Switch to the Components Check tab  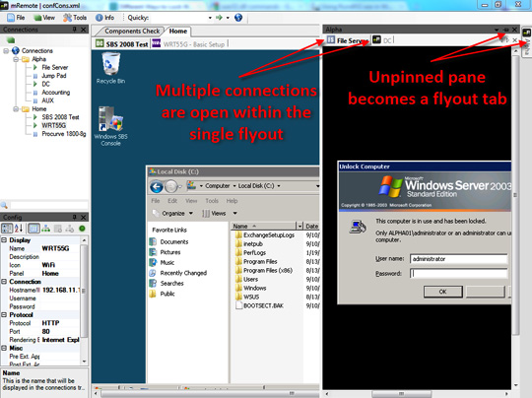[132, 32]
